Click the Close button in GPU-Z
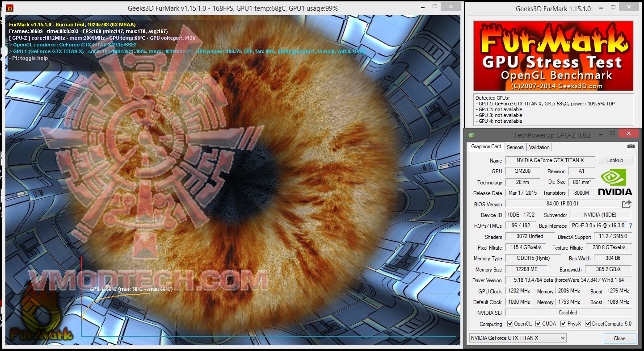 pyautogui.click(x=619, y=338)
